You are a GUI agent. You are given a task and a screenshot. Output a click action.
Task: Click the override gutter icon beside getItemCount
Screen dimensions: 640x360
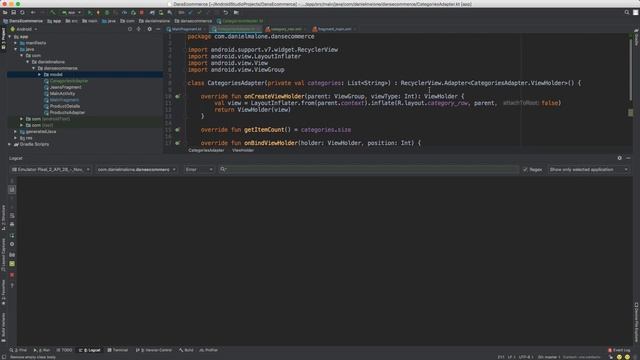coord(178,130)
